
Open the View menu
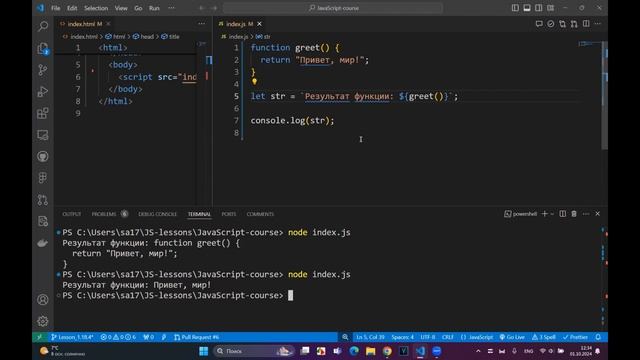(x=121, y=8)
